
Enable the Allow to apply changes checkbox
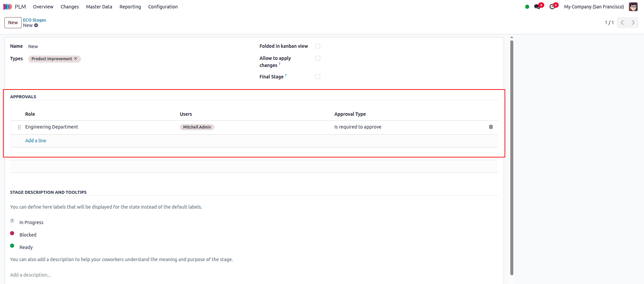tap(318, 58)
